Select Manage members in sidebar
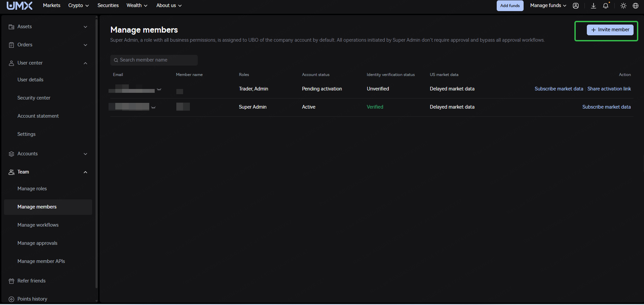 (48, 207)
